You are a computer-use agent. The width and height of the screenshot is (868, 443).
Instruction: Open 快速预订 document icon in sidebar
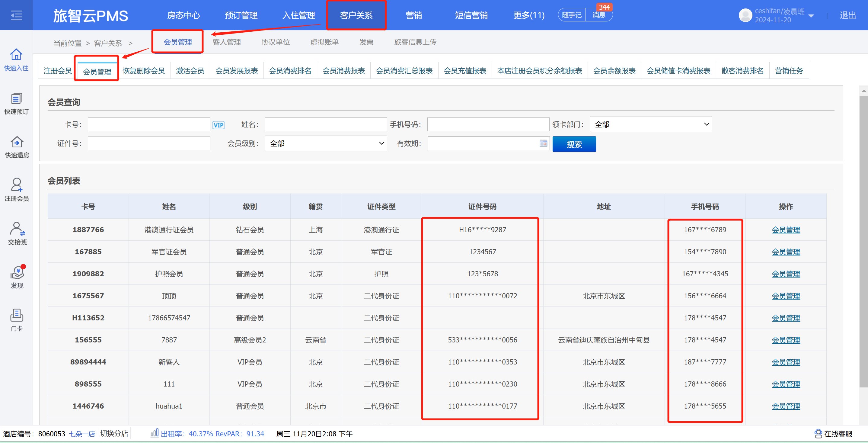pyautogui.click(x=17, y=98)
